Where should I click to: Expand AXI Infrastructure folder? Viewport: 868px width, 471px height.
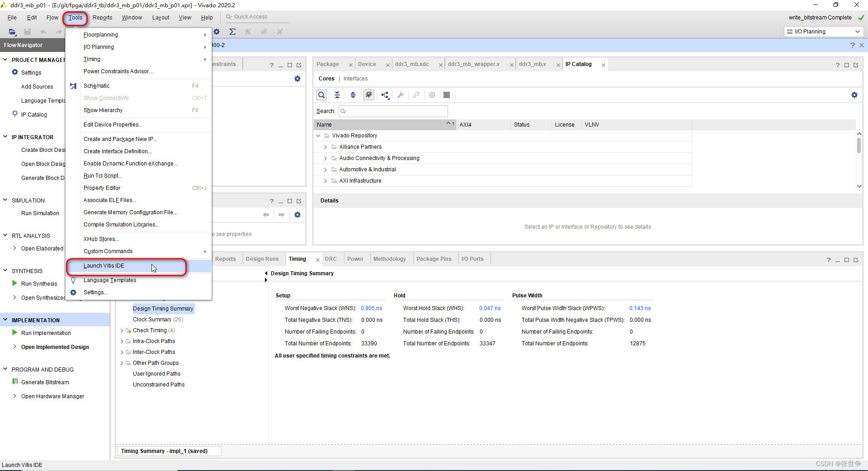pos(325,181)
